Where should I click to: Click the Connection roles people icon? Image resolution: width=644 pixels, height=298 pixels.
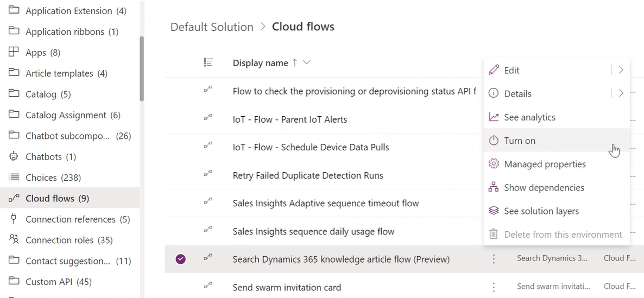[x=14, y=240]
